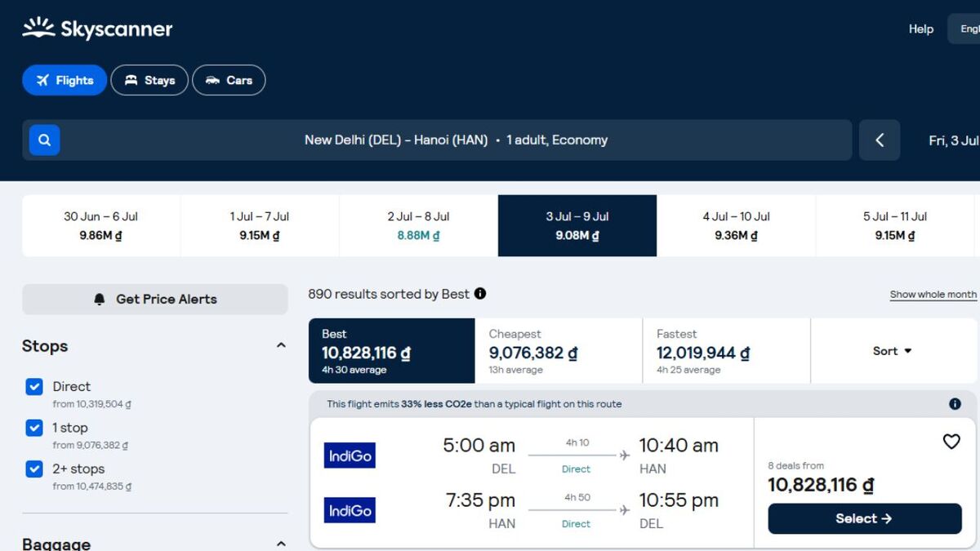Click the 10,828,116 ₫ deal price

821,485
